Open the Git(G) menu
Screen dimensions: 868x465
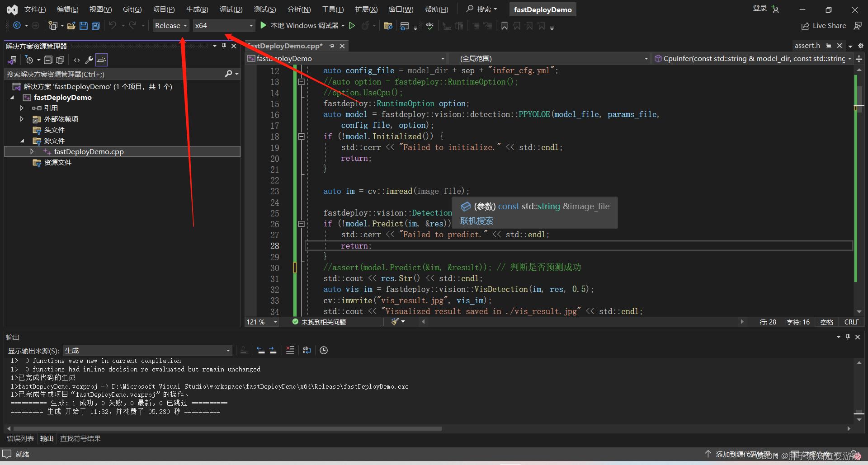point(132,9)
